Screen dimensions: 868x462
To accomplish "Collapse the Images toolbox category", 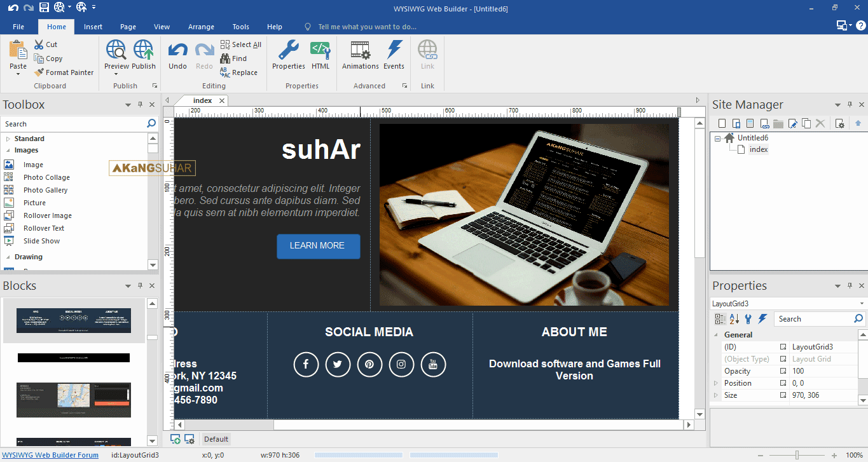I will [x=8, y=151].
